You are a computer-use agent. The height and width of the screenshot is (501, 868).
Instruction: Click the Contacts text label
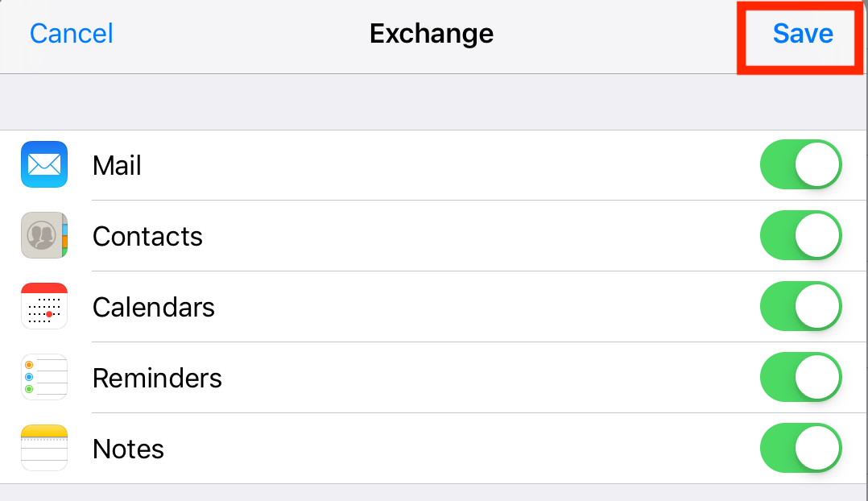147,237
